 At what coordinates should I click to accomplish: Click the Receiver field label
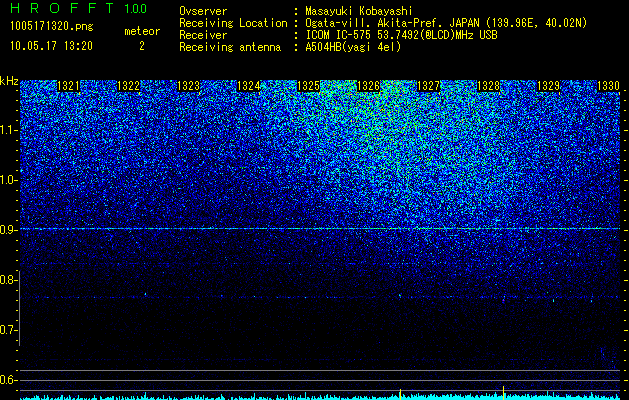click(203, 35)
